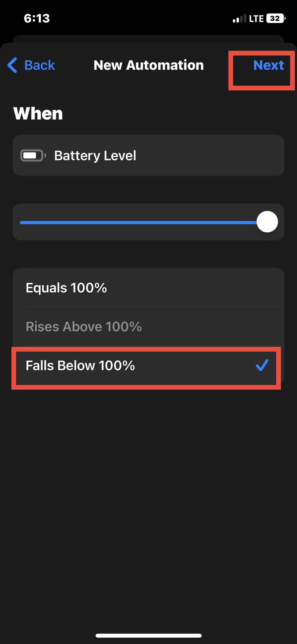Tap the battery icon beside Battery Level
The height and width of the screenshot is (644, 297).
click(33, 155)
